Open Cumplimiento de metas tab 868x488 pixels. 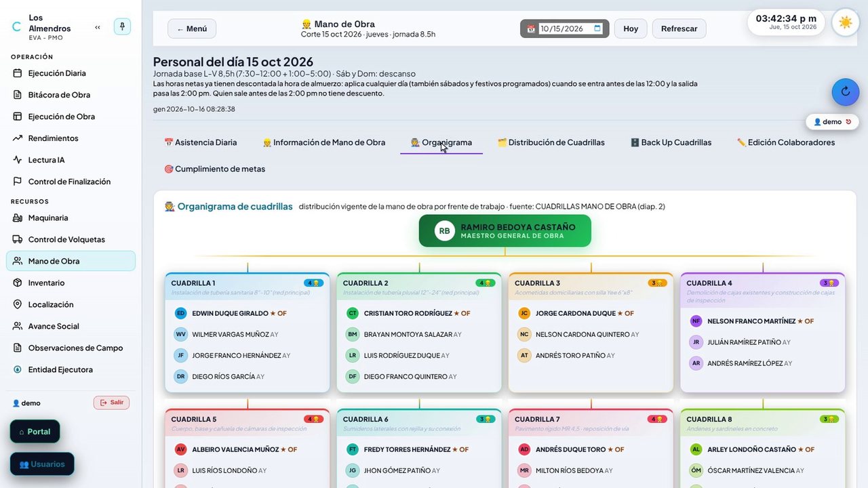[x=215, y=169]
